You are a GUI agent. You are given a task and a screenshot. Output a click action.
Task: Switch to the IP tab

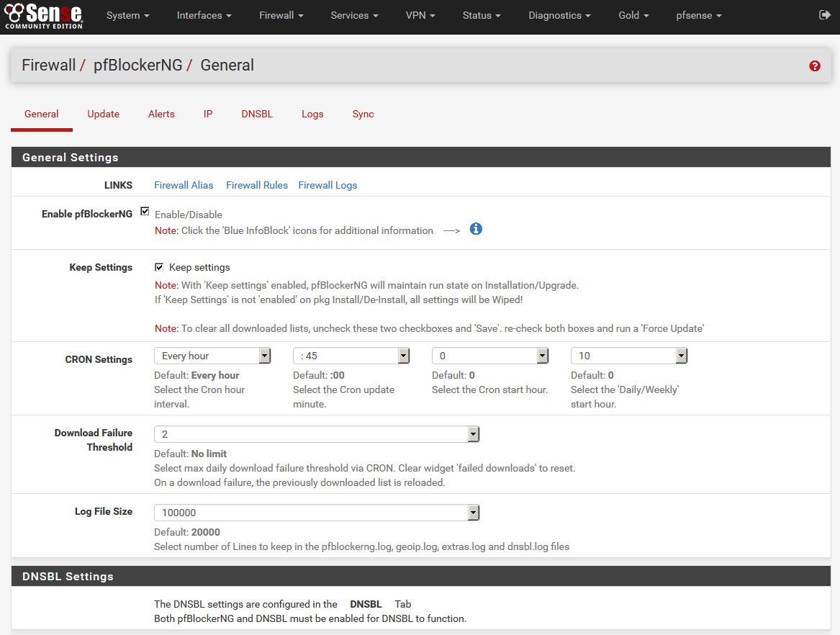[x=208, y=114]
